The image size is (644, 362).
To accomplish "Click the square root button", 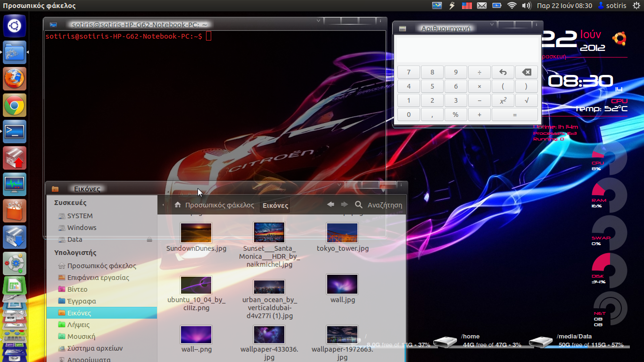I will point(526,100).
